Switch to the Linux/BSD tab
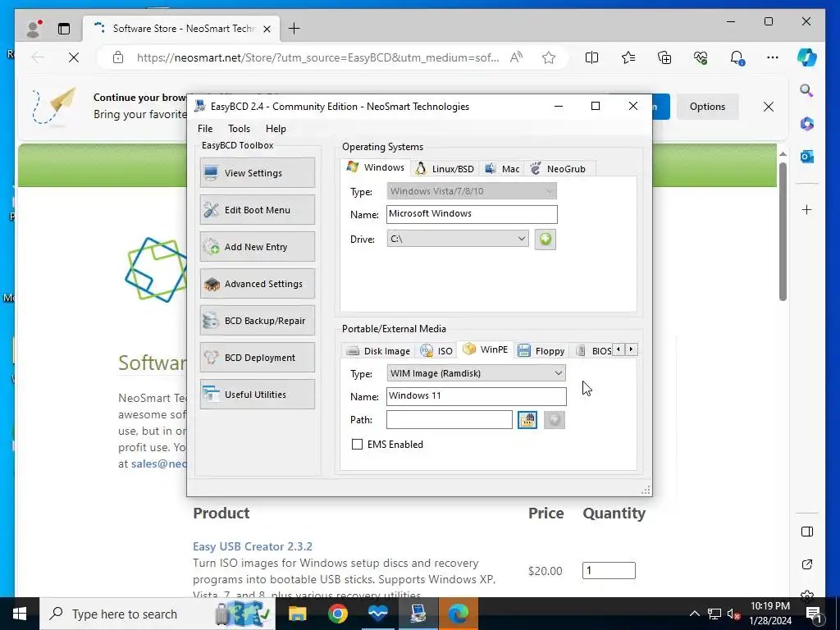This screenshot has width=840, height=630. [445, 169]
